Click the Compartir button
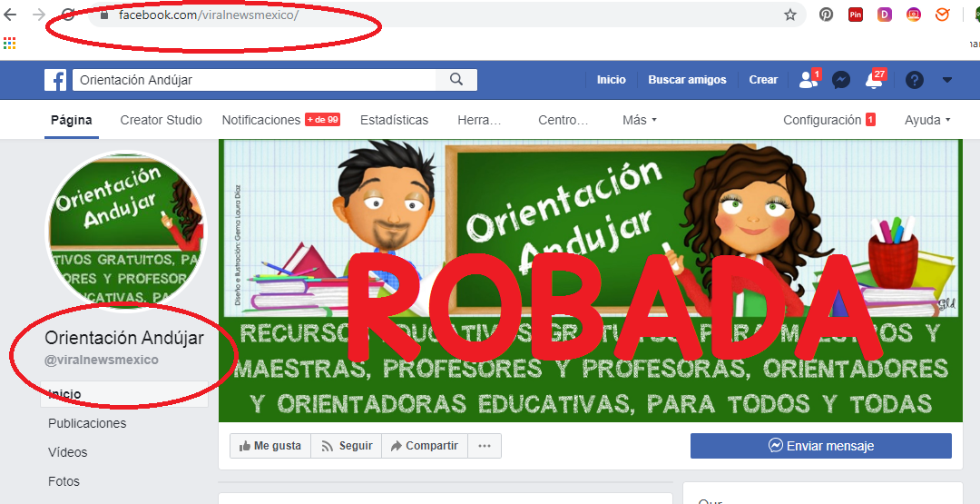The height and width of the screenshot is (504, 980). 425,446
